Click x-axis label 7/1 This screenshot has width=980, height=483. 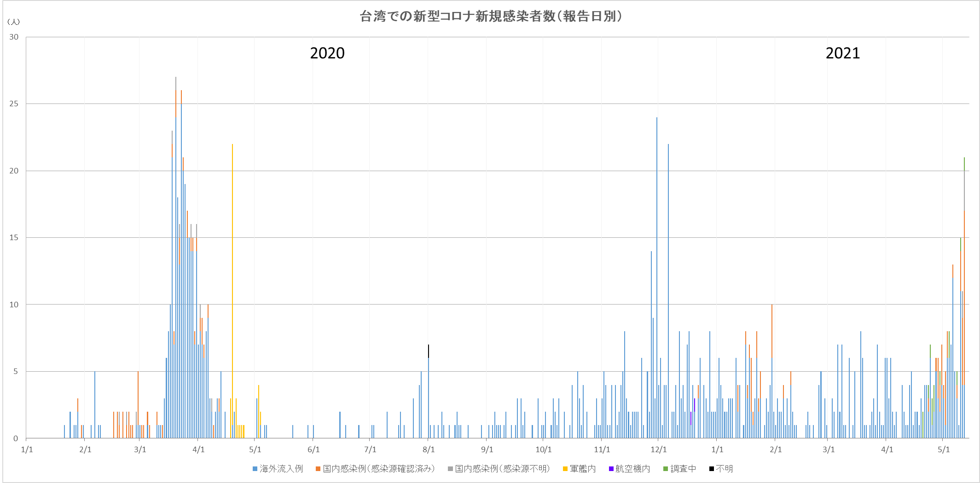370,449
